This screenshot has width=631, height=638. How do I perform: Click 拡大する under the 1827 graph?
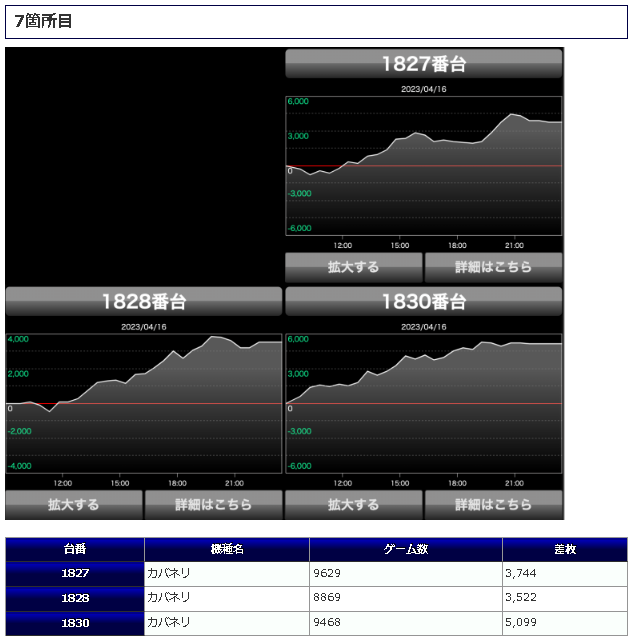tap(354, 267)
